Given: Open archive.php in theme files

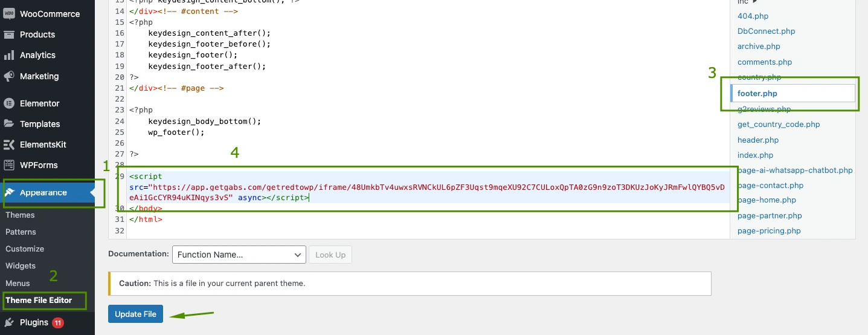Looking at the screenshot, I should coord(759,46).
